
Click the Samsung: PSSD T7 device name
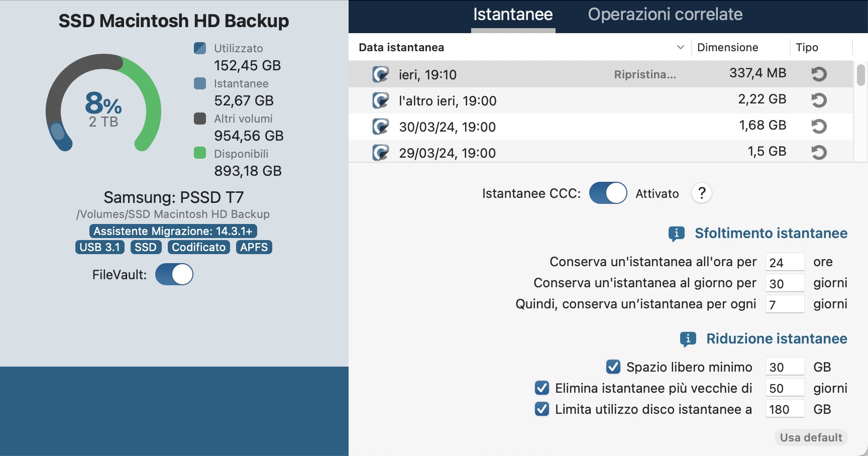[173, 197]
